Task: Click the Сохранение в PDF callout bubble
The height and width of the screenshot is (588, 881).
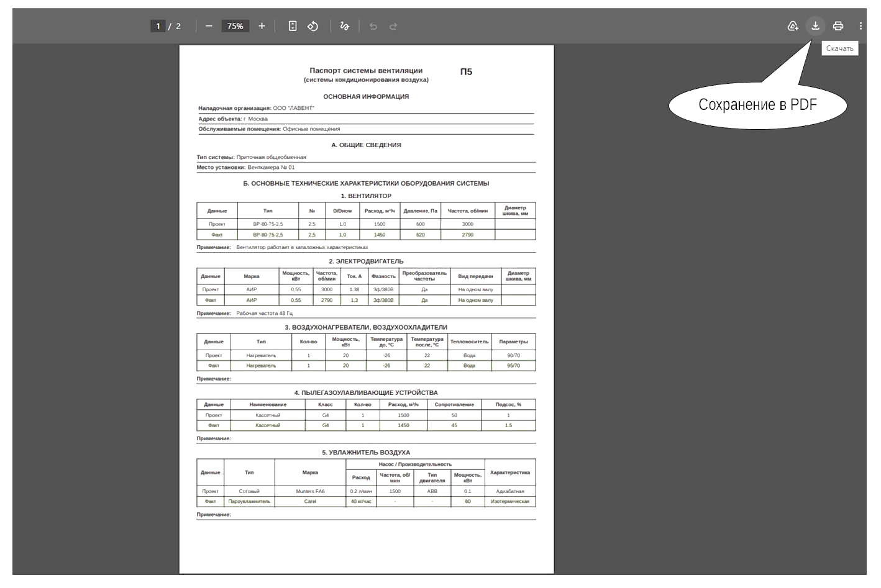Action: click(757, 105)
